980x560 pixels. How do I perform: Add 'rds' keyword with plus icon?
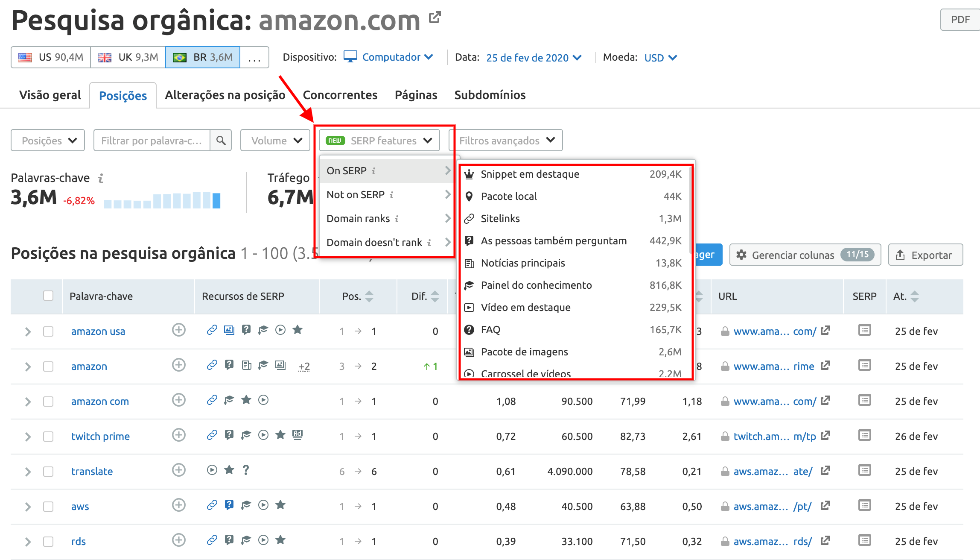click(x=179, y=540)
